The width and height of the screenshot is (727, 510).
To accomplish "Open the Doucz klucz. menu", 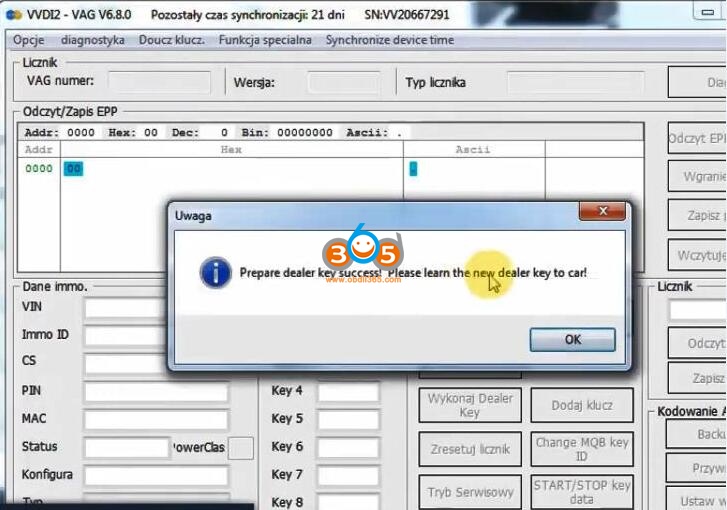I will [x=172, y=40].
